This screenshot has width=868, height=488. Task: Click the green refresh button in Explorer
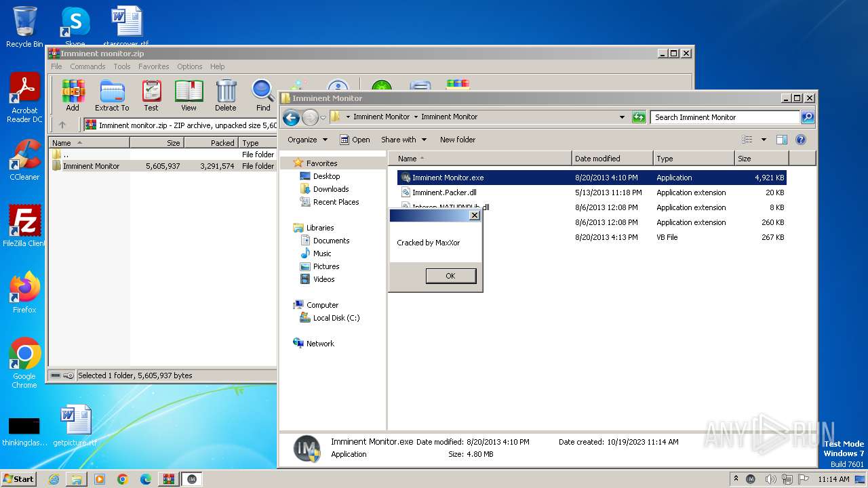pyautogui.click(x=639, y=117)
